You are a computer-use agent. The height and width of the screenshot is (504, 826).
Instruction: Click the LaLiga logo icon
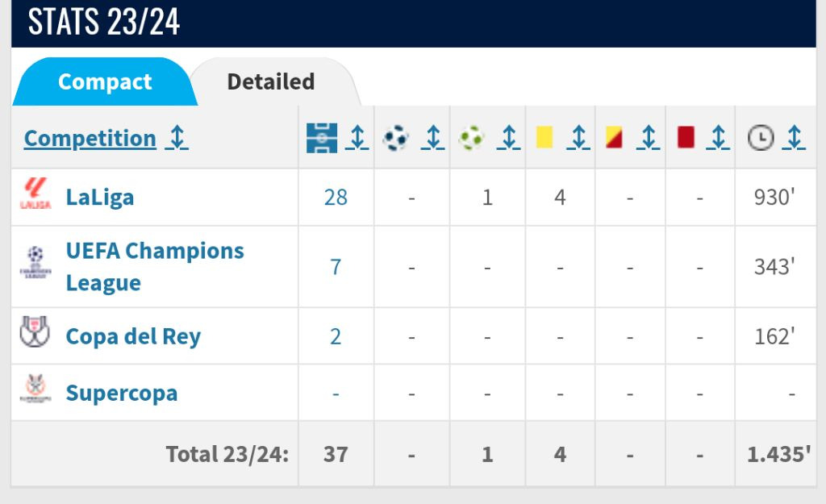pos(35,194)
